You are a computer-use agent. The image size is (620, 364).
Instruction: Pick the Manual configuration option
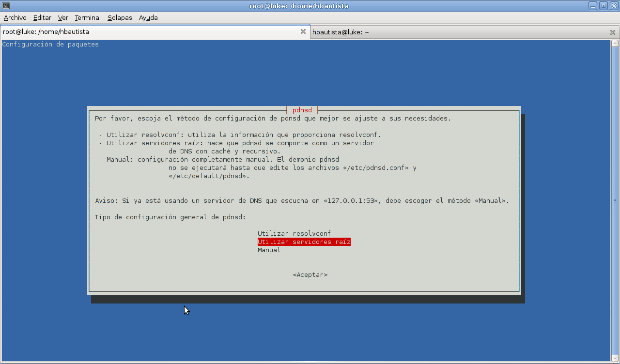(269, 250)
